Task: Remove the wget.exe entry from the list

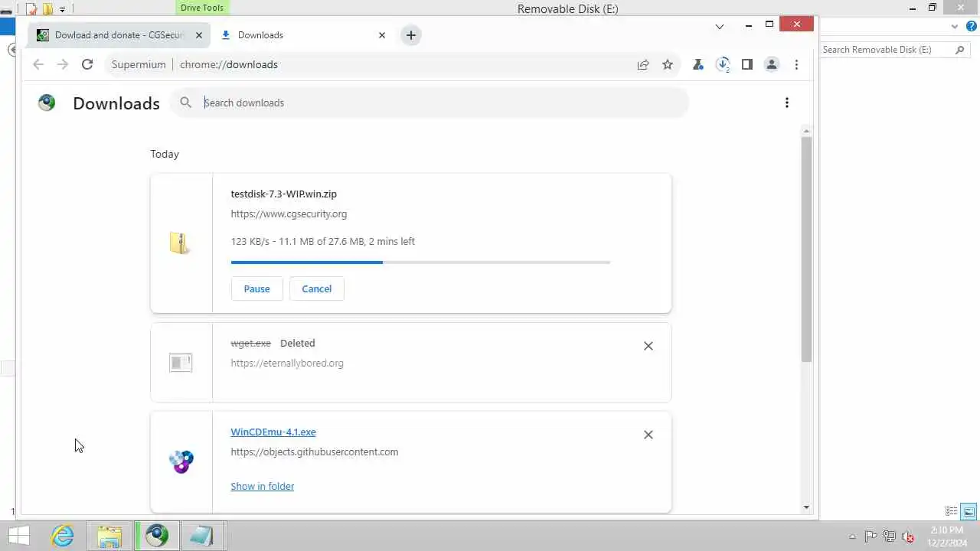Action: tap(648, 346)
